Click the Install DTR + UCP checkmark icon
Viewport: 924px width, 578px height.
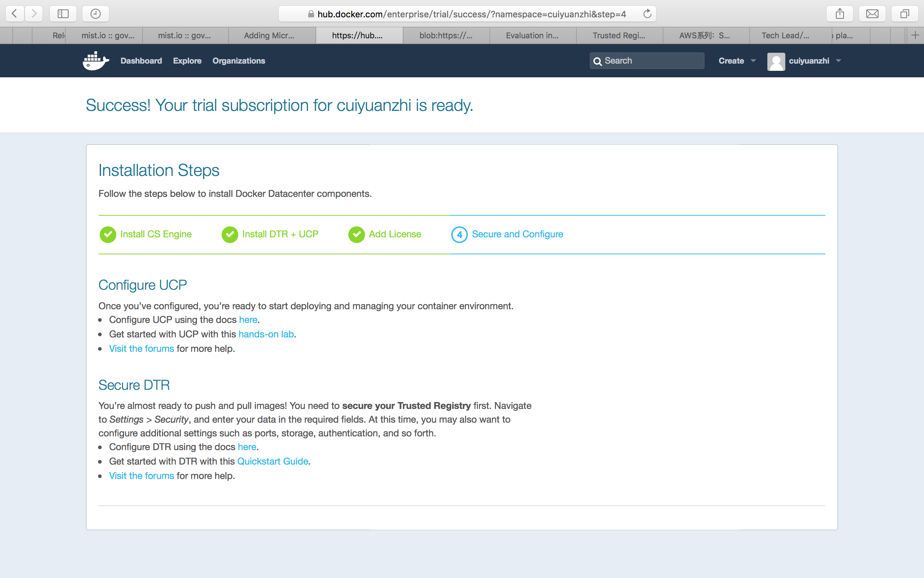click(x=230, y=234)
